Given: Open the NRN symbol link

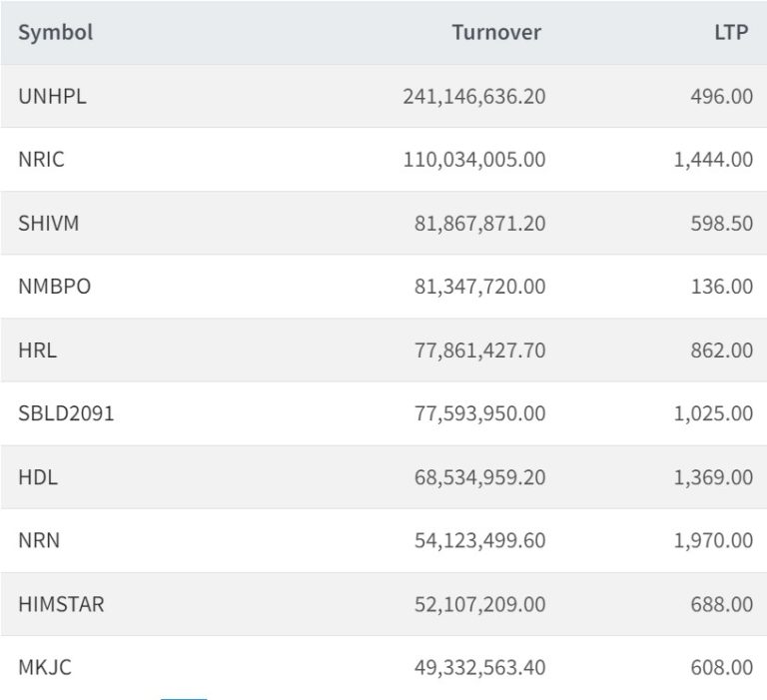Looking at the screenshot, I should click(x=39, y=540).
